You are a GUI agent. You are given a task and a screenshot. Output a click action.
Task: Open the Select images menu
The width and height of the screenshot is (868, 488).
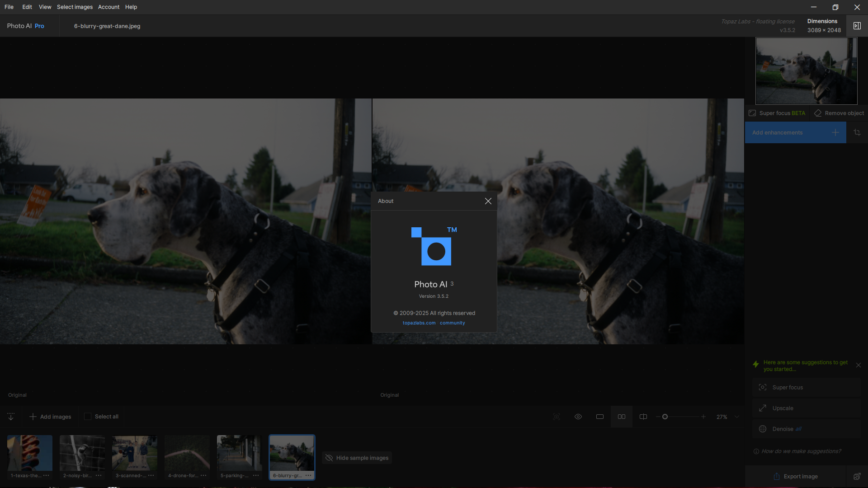(75, 7)
